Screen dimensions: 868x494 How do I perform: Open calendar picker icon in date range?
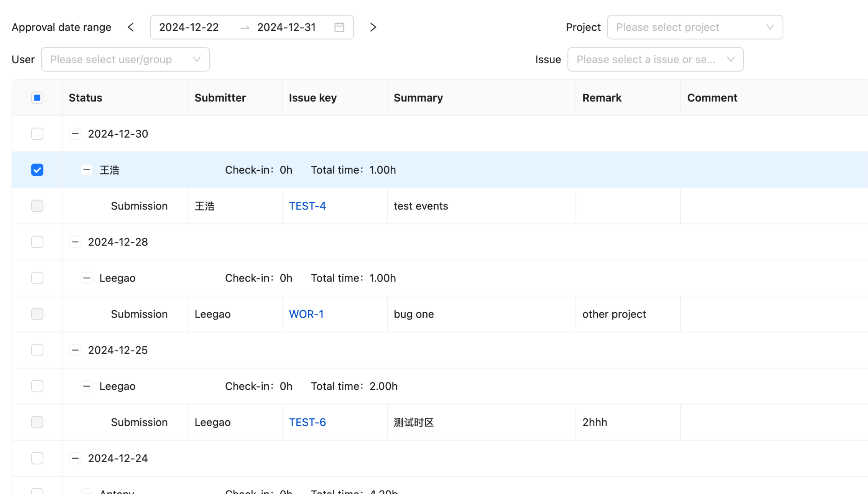(x=339, y=27)
